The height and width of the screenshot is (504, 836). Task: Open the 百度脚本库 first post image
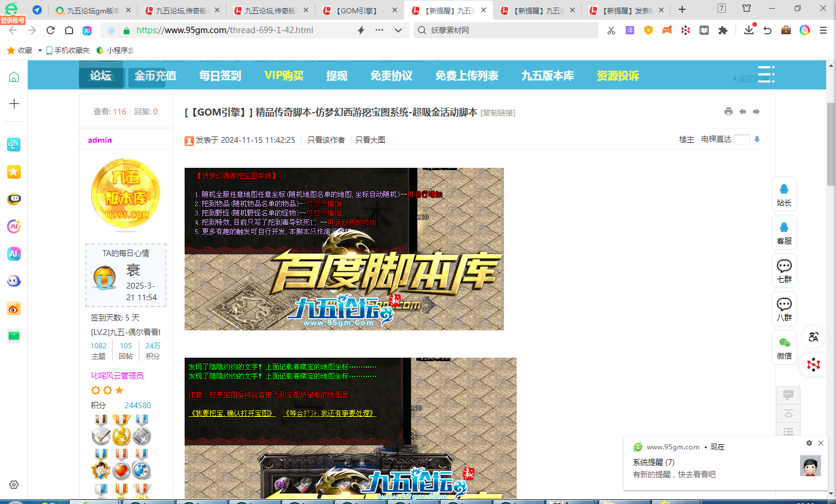tap(344, 249)
